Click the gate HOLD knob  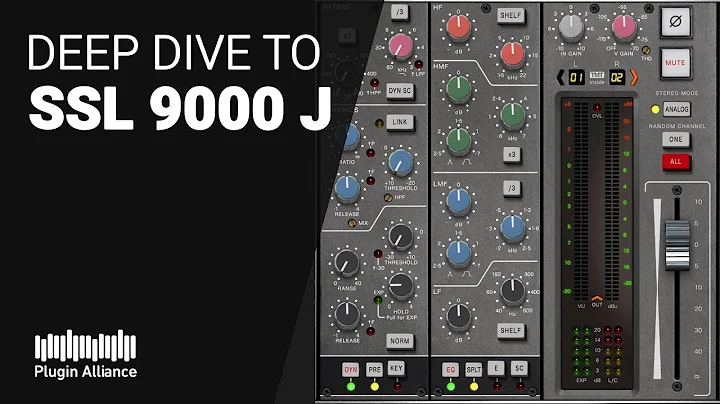point(401,286)
